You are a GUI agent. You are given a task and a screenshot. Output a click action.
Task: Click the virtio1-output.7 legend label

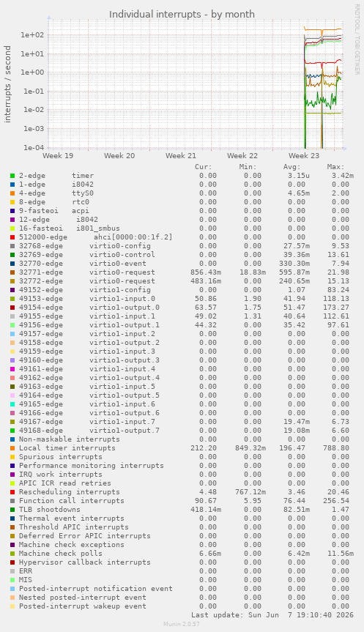[125, 431]
